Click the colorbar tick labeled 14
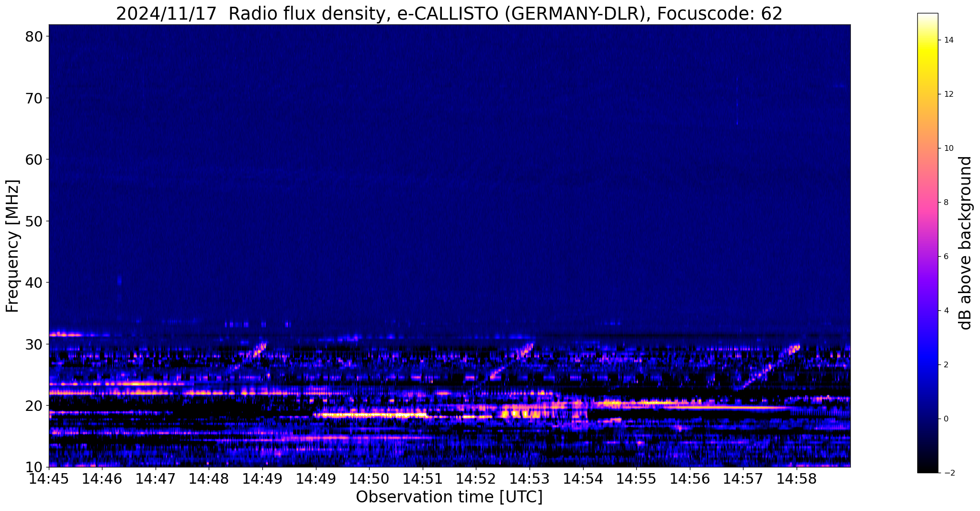The height and width of the screenshot is (511, 980). (949, 40)
